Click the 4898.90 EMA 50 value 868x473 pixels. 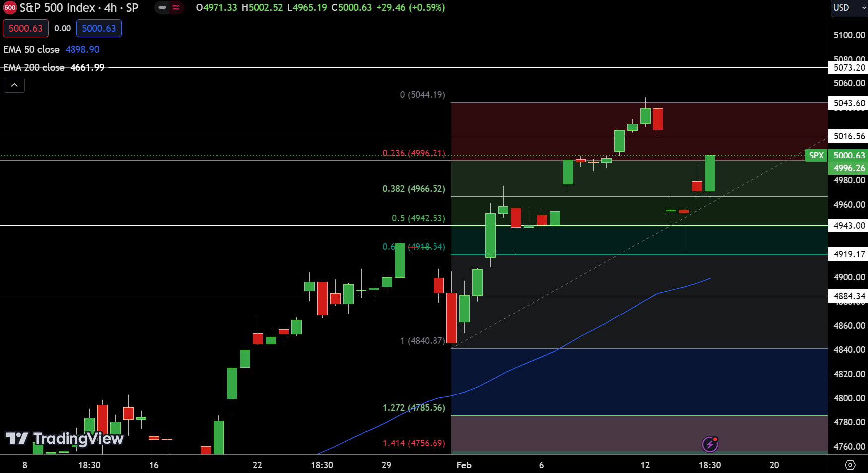82,49
